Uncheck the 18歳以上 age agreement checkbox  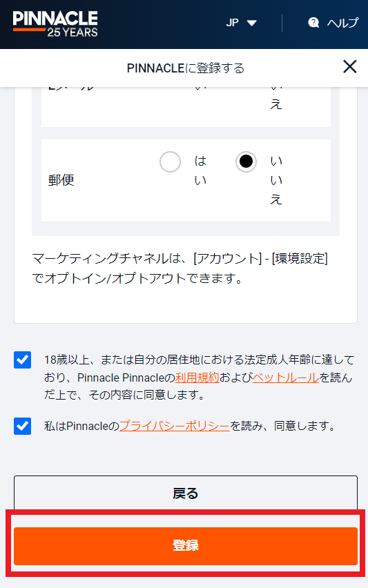pos(23,360)
